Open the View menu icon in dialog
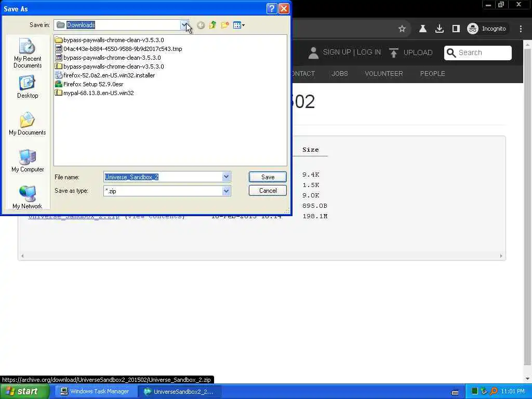 (239, 25)
